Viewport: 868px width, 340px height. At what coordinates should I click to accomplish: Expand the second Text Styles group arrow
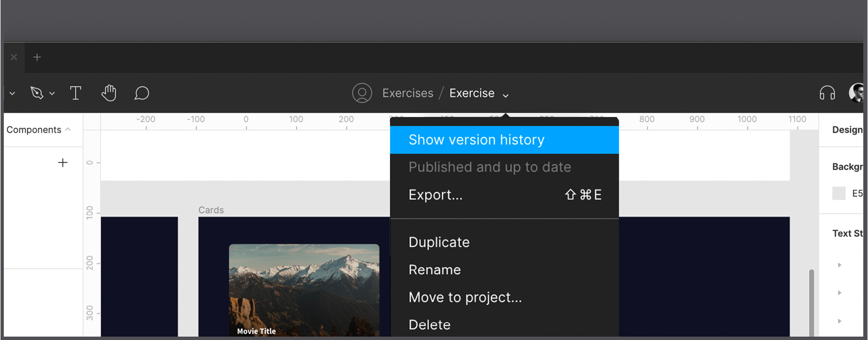(x=840, y=293)
